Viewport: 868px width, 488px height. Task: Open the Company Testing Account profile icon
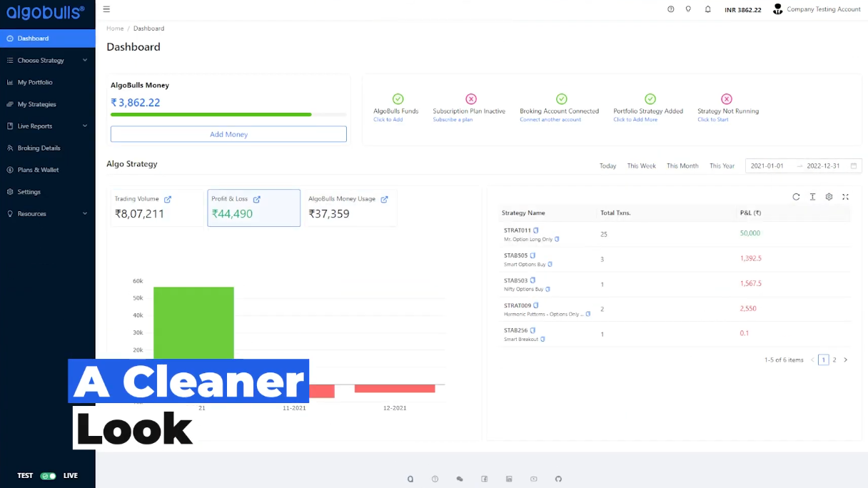click(778, 9)
